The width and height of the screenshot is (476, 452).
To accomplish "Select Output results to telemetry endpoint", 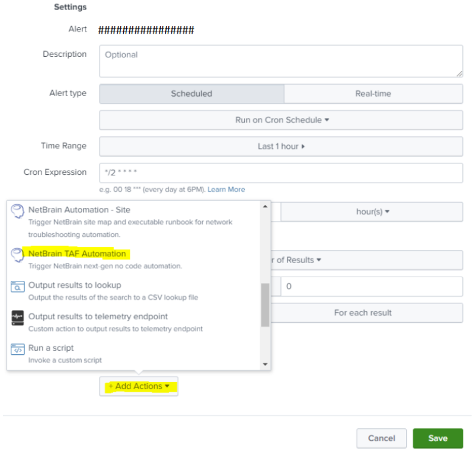I will (x=133, y=322).
